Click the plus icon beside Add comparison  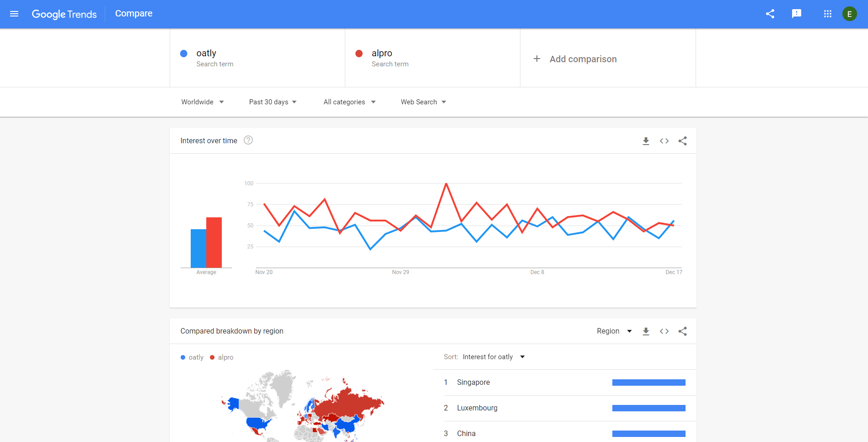click(x=537, y=59)
